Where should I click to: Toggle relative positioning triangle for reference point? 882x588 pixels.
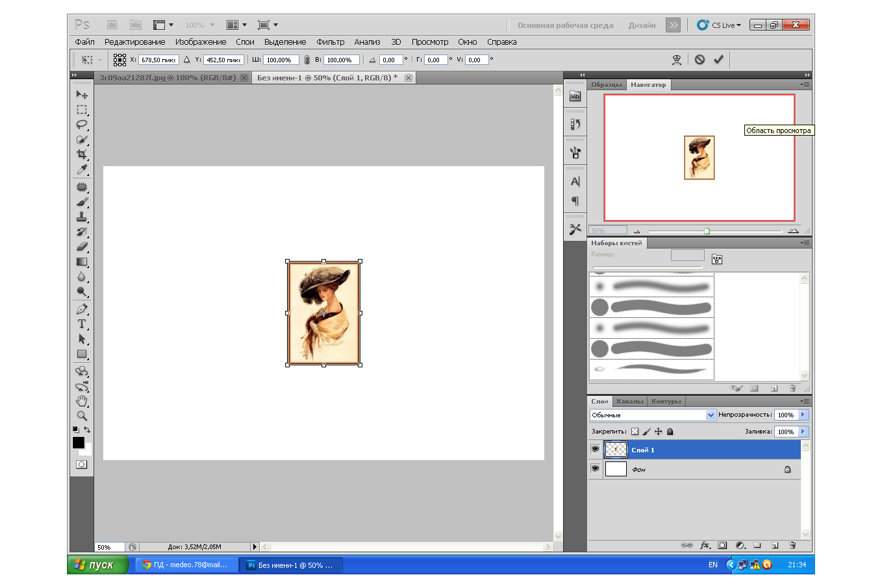[187, 60]
